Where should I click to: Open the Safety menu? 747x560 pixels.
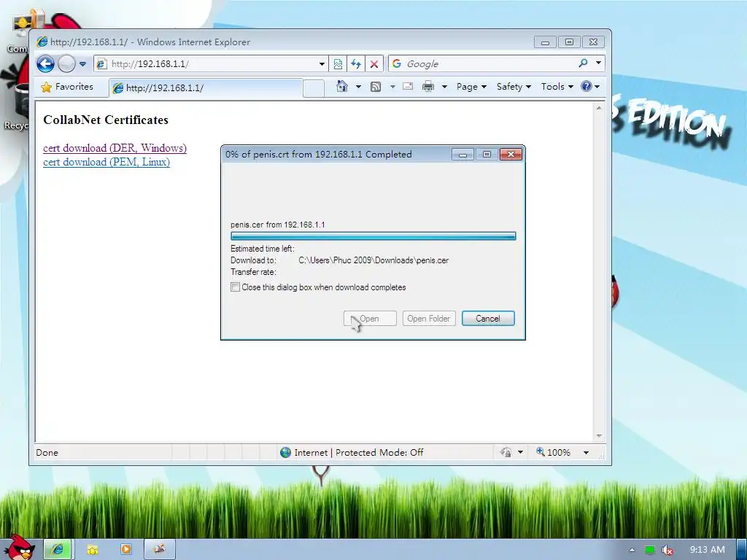pos(514,87)
